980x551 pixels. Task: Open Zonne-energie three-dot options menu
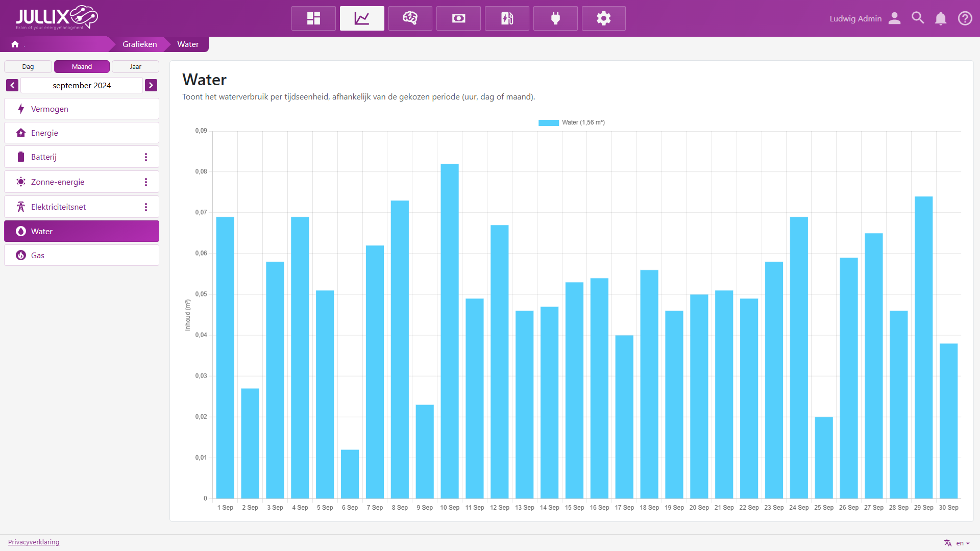point(146,182)
